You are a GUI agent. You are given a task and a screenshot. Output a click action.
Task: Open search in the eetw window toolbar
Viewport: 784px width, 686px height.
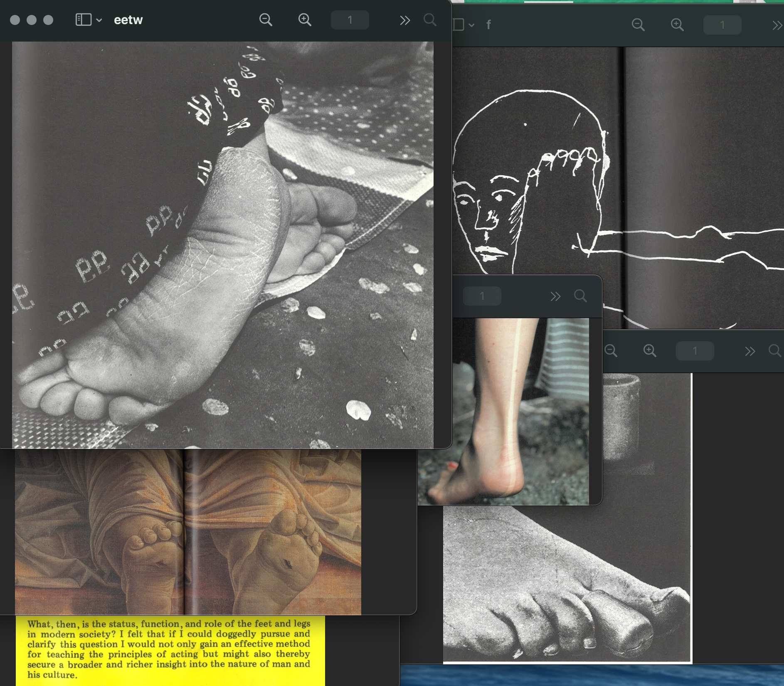tap(430, 20)
